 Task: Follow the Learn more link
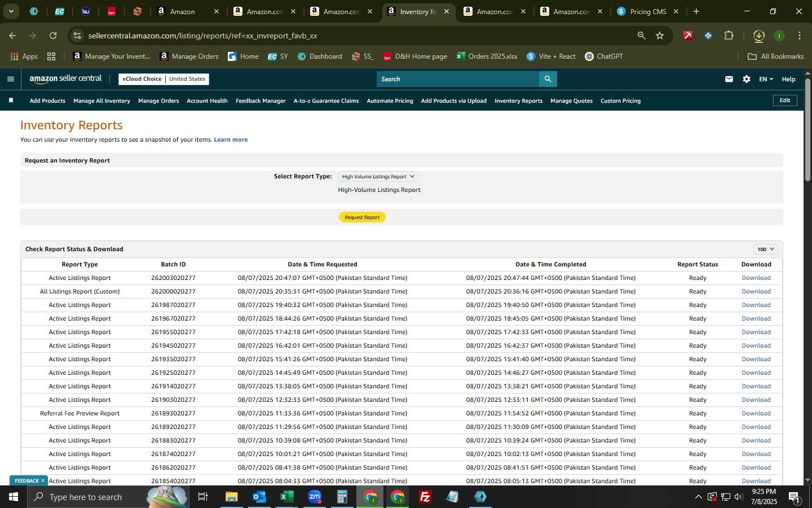coord(231,139)
